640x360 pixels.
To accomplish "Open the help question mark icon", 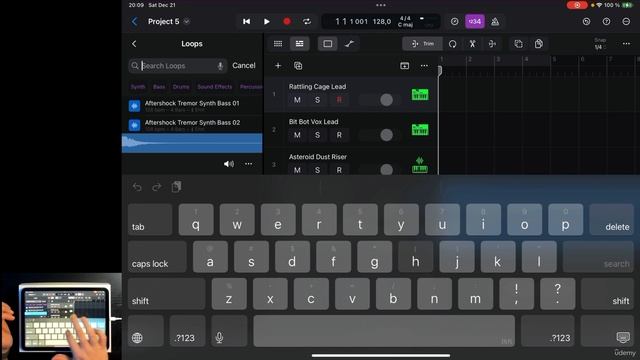I will point(607,22).
